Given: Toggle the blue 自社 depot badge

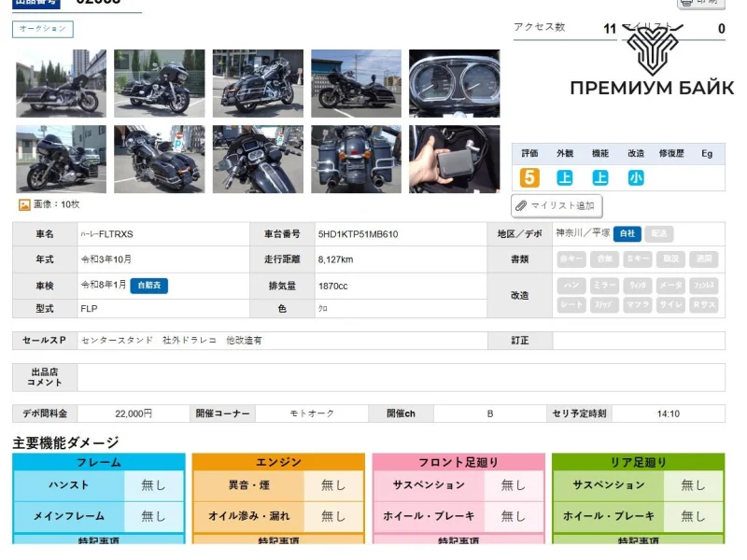Looking at the screenshot, I should point(627,233).
